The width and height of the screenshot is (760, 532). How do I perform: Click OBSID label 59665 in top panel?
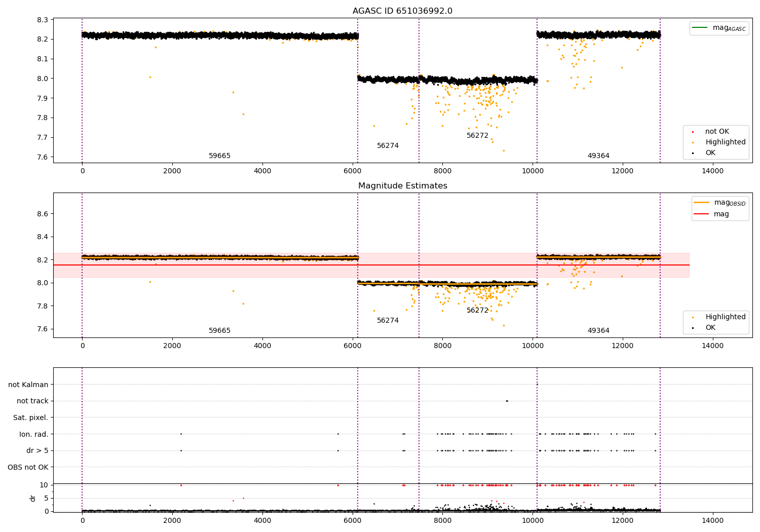[219, 156]
